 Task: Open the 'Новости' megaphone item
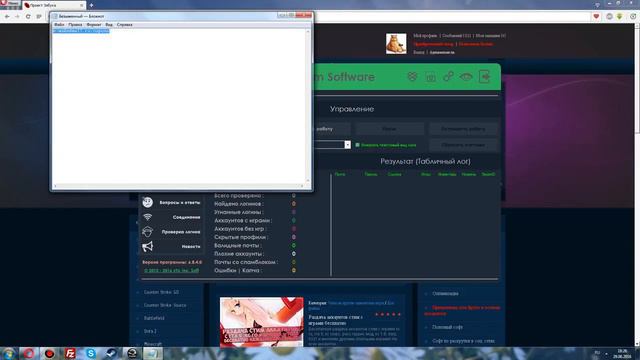171,247
